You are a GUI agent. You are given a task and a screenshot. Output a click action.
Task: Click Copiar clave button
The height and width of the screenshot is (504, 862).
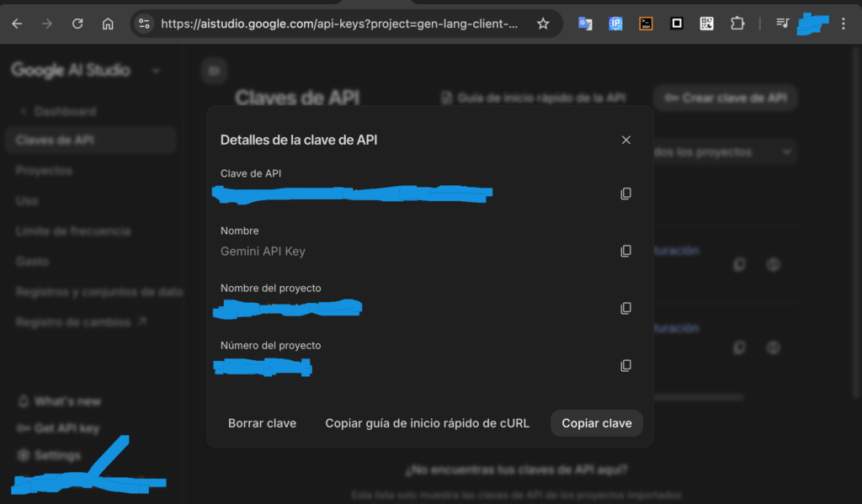point(596,423)
